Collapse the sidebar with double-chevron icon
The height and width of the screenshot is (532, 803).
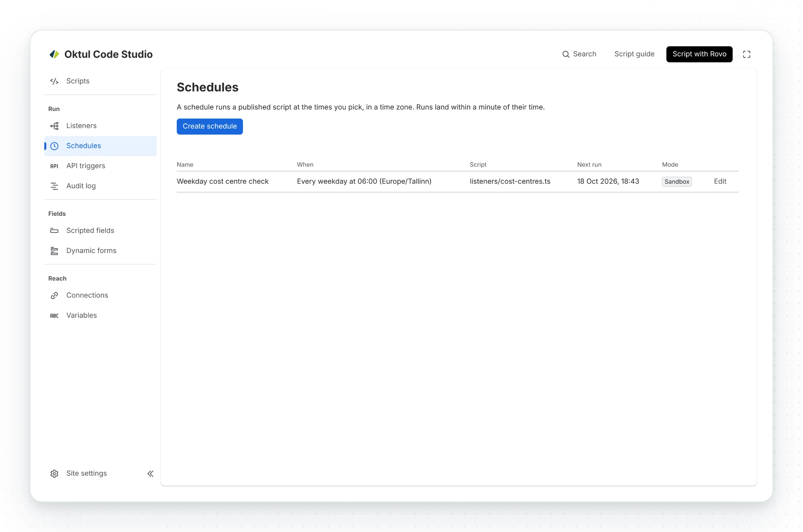[150, 473]
